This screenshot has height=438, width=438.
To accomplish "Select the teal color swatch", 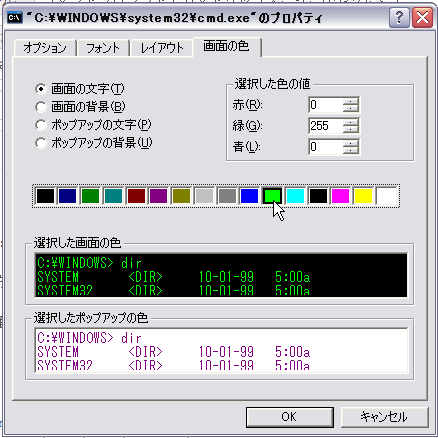I will tap(113, 196).
